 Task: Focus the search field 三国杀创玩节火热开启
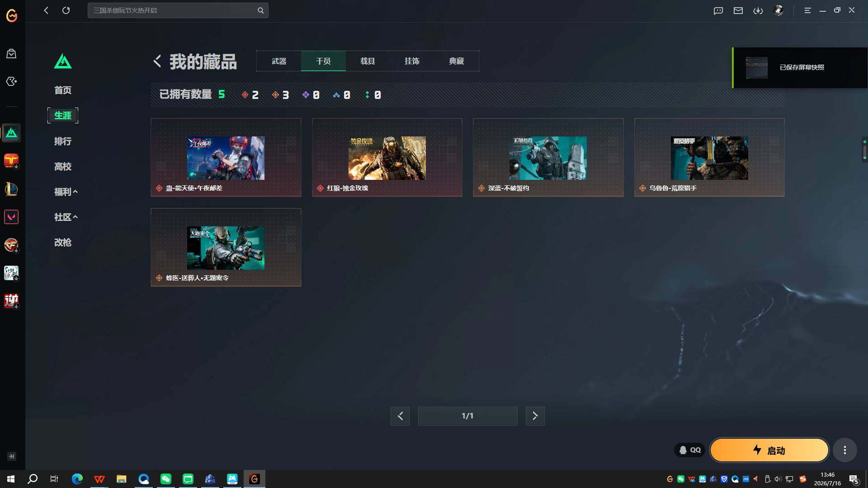(178, 10)
